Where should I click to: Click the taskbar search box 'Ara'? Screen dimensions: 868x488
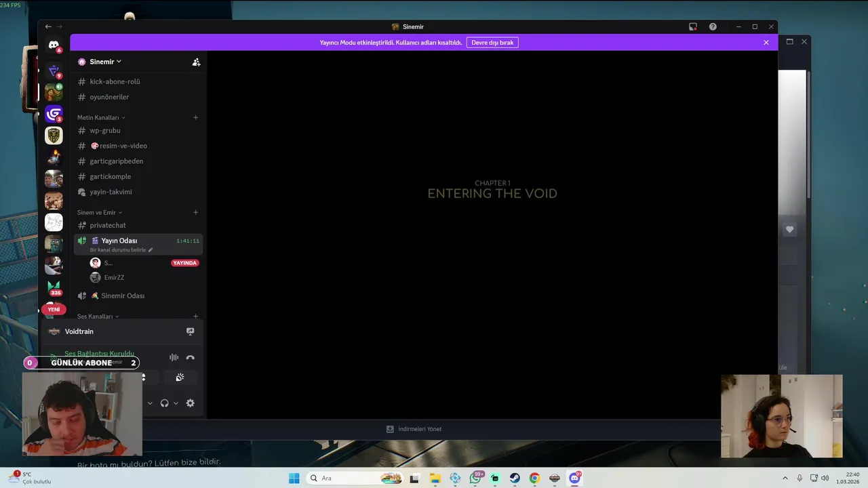tap(355, 479)
